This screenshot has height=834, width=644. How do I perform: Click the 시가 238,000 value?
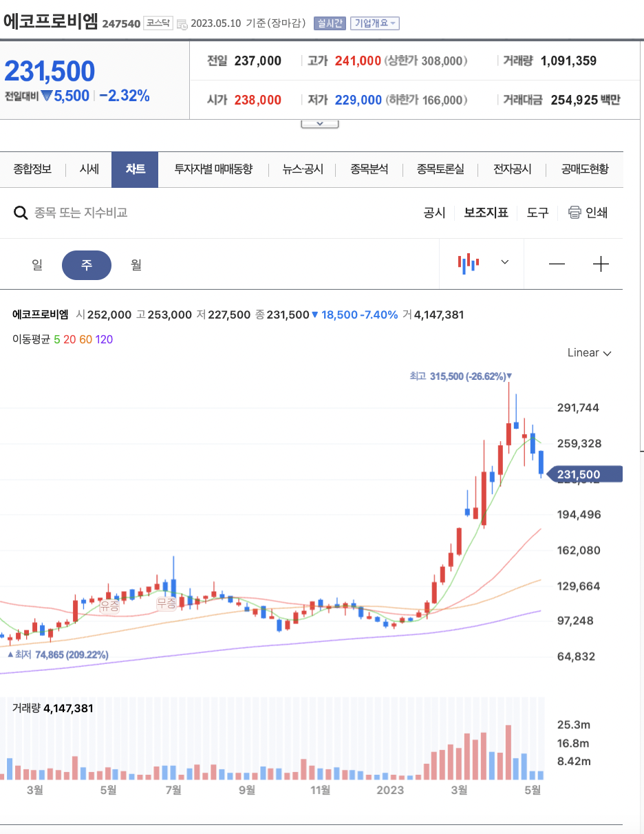pos(257,100)
